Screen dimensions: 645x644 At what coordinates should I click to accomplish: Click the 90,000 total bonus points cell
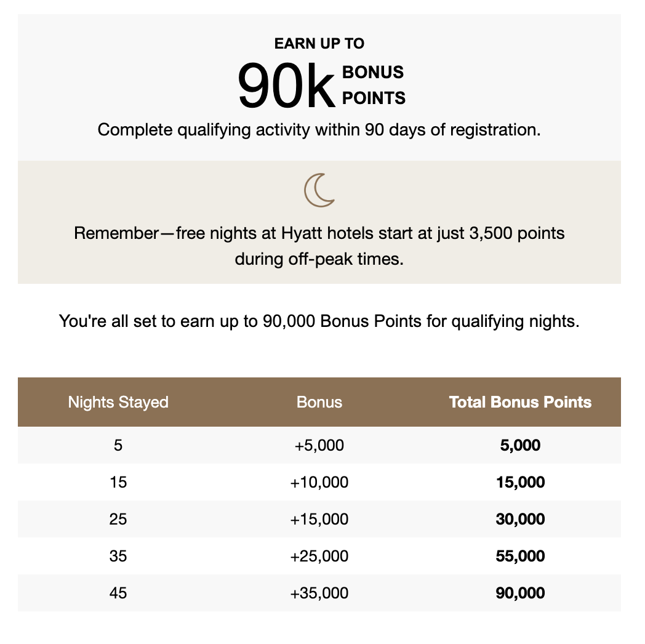tap(520, 593)
